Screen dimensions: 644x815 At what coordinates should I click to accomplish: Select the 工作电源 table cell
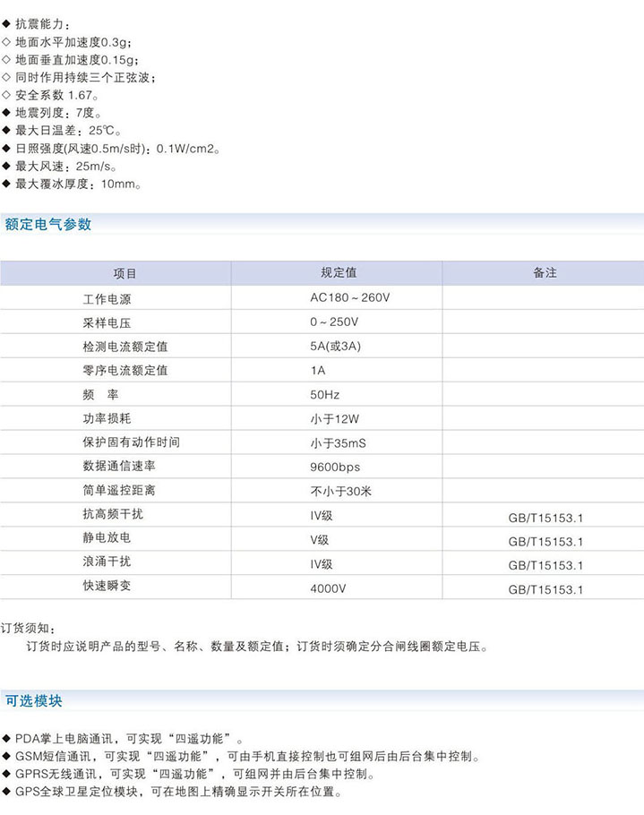click(107, 298)
